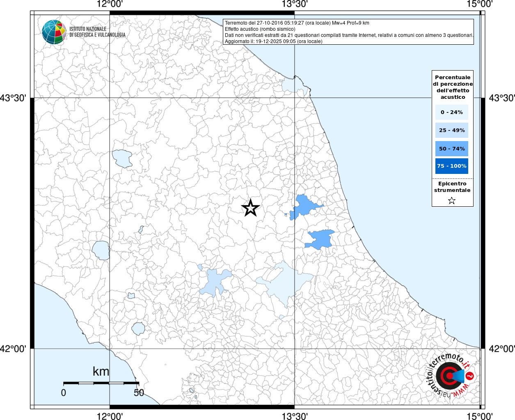Select the 25 - 49% legend swatch
The image size is (515, 420).
[x=451, y=130]
